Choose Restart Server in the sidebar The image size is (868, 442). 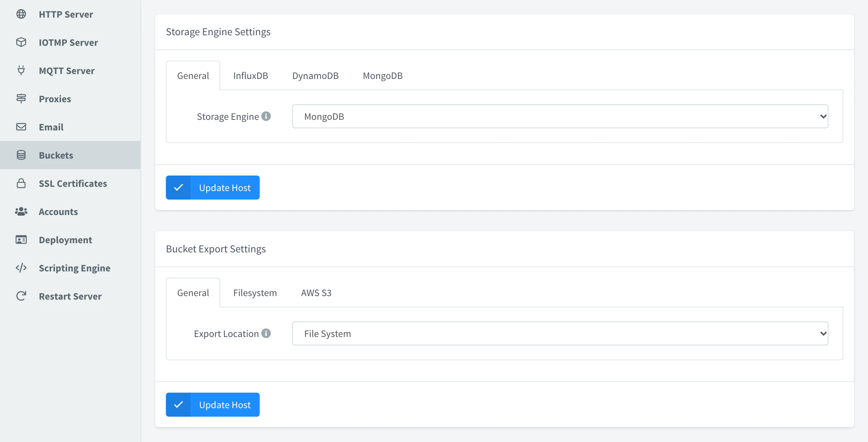coord(70,296)
